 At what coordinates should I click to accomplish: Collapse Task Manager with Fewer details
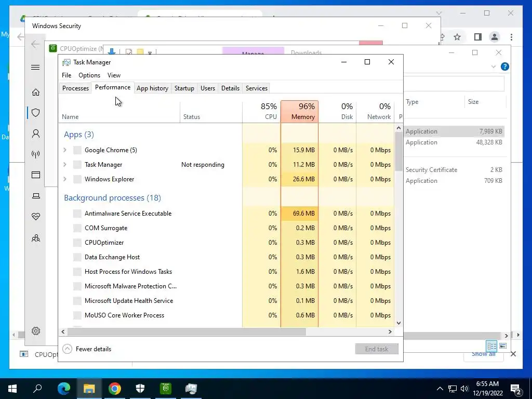[87, 349]
